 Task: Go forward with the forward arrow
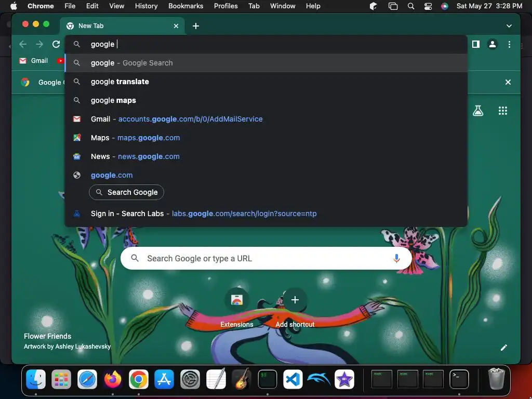click(x=39, y=44)
